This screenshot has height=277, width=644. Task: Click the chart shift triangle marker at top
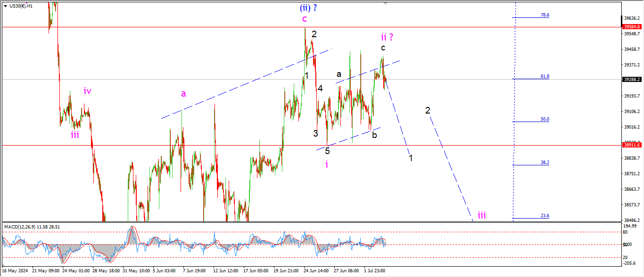pyautogui.click(x=386, y=3)
